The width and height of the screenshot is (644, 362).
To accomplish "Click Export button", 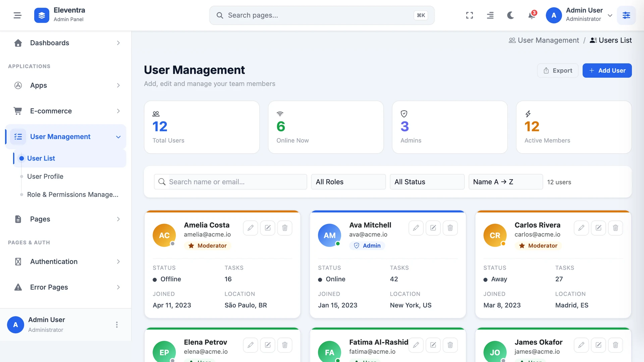I will click(557, 70).
